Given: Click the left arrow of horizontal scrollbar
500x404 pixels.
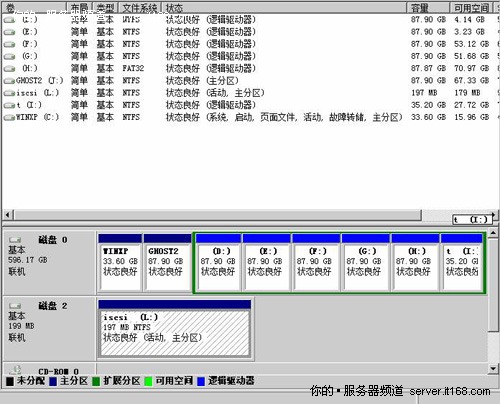Looking at the screenshot, I should (8, 215).
